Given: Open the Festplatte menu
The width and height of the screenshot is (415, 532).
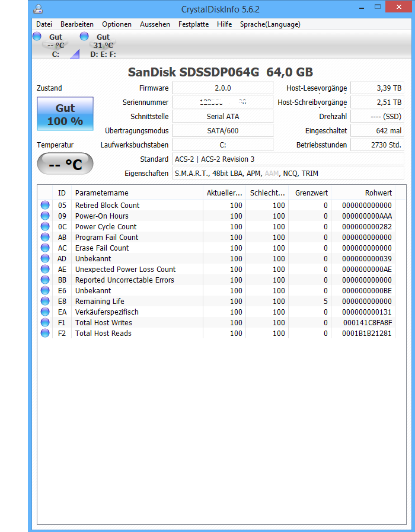Looking at the screenshot, I should 194,24.
